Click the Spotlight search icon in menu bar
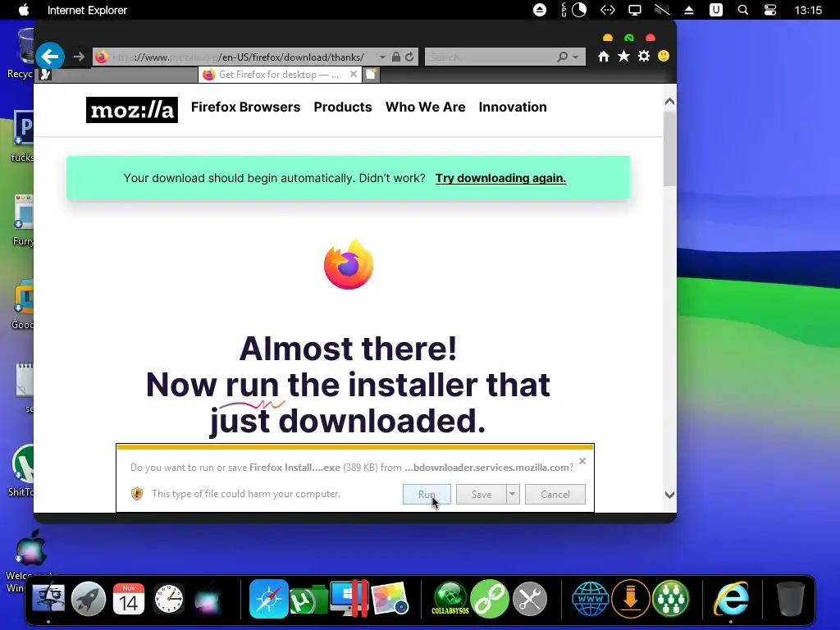The width and height of the screenshot is (840, 630). click(742, 10)
